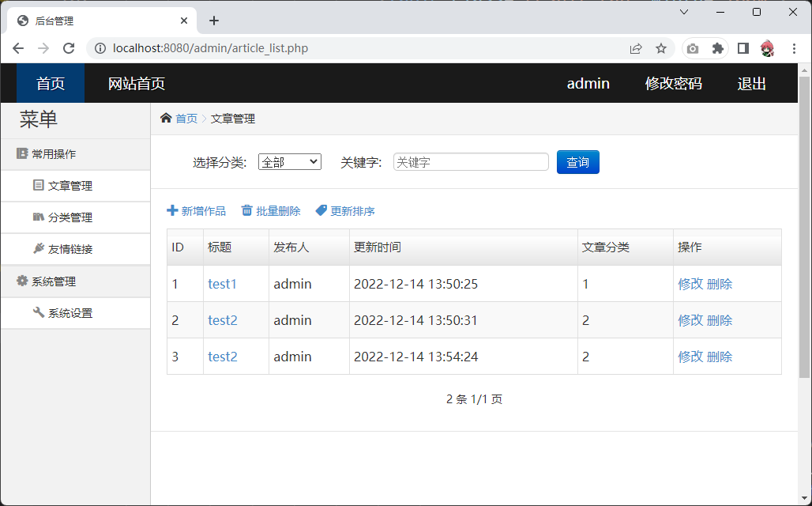Click 删除 for the article with ID 3
The height and width of the screenshot is (506, 812).
(x=720, y=357)
